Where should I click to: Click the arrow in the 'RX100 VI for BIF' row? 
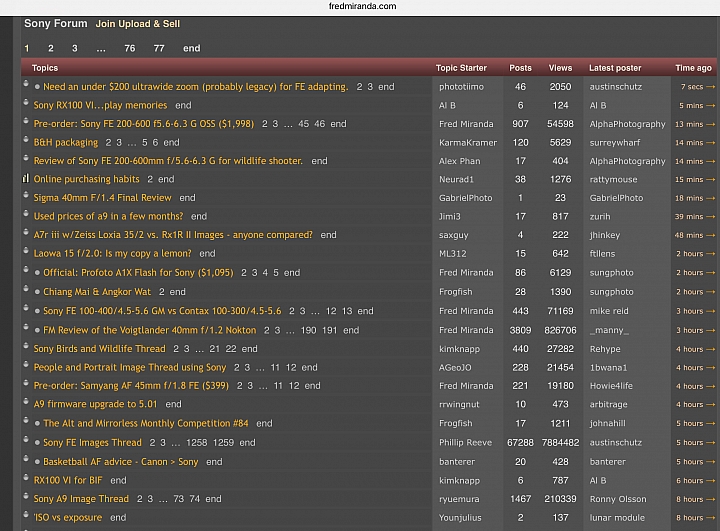pyautogui.click(x=711, y=480)
